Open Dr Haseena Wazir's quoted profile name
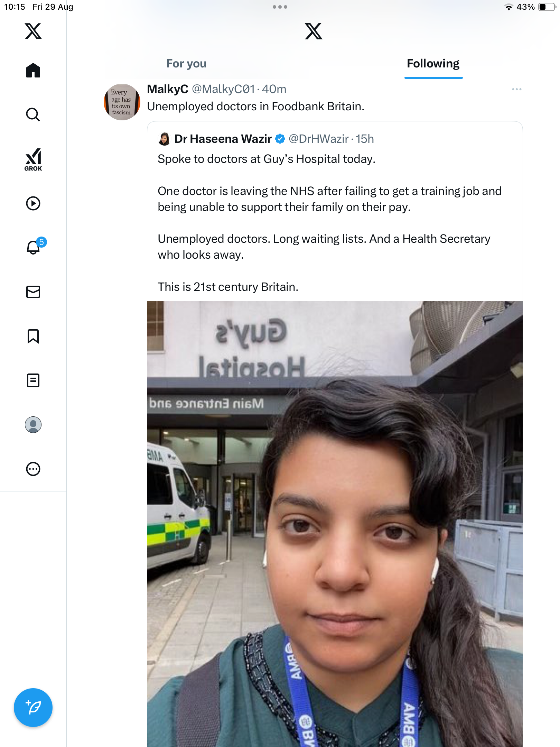Screen dimensions: 560x747 click(223, 139)
